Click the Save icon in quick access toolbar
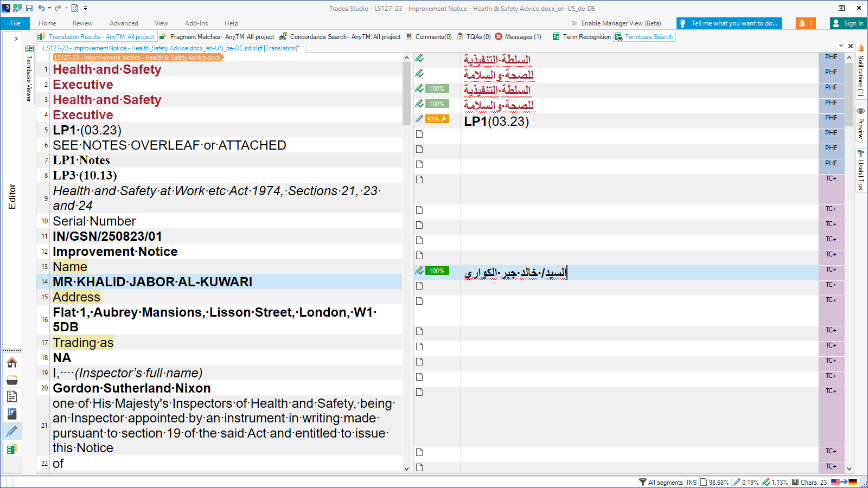 [29, 8]
